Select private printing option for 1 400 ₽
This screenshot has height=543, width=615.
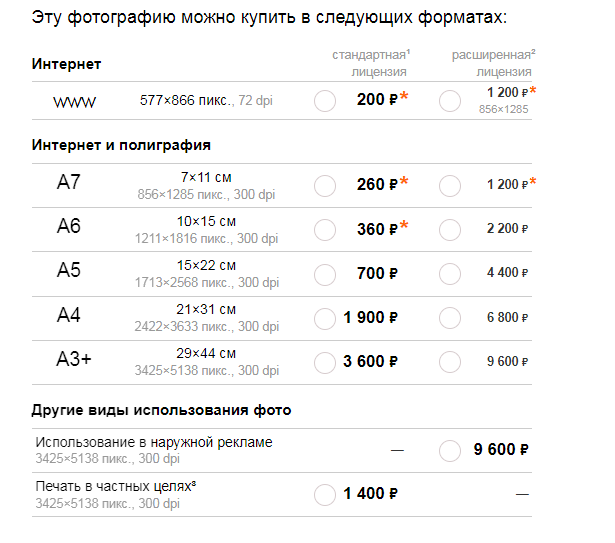(325, 494)
